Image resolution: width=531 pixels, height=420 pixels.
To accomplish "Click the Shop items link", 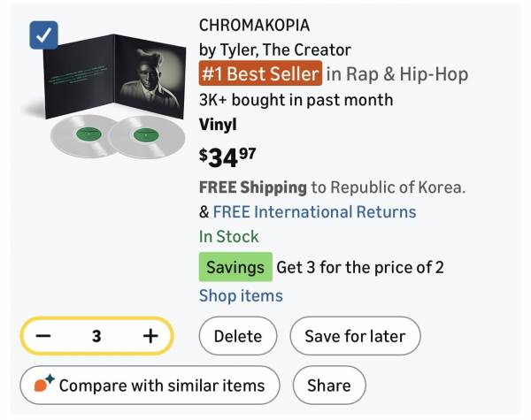I will click(241, 295).
